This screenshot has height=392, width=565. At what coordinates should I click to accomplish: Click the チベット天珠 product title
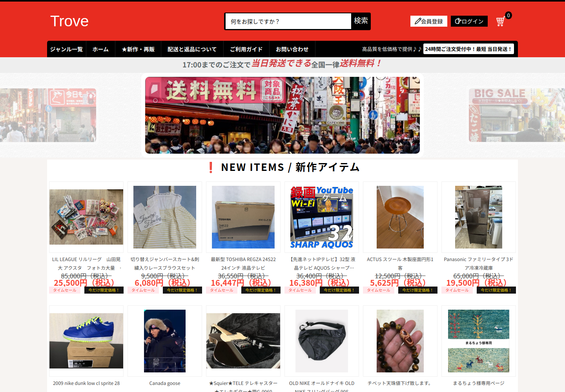tap(400, 383)
